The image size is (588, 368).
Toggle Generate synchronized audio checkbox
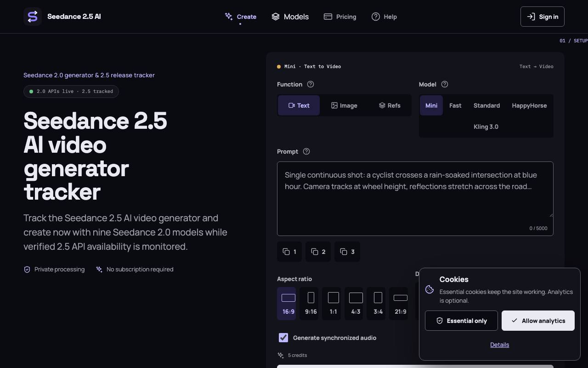coord(283,338)
